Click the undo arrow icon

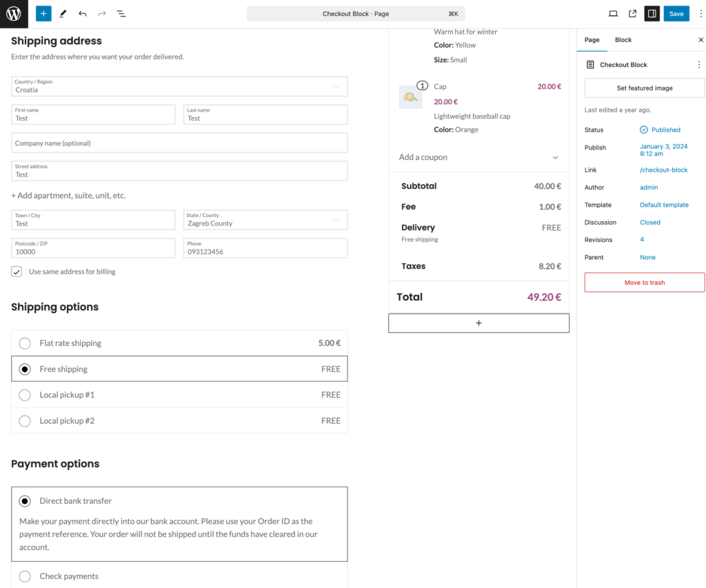click(83, 14)
